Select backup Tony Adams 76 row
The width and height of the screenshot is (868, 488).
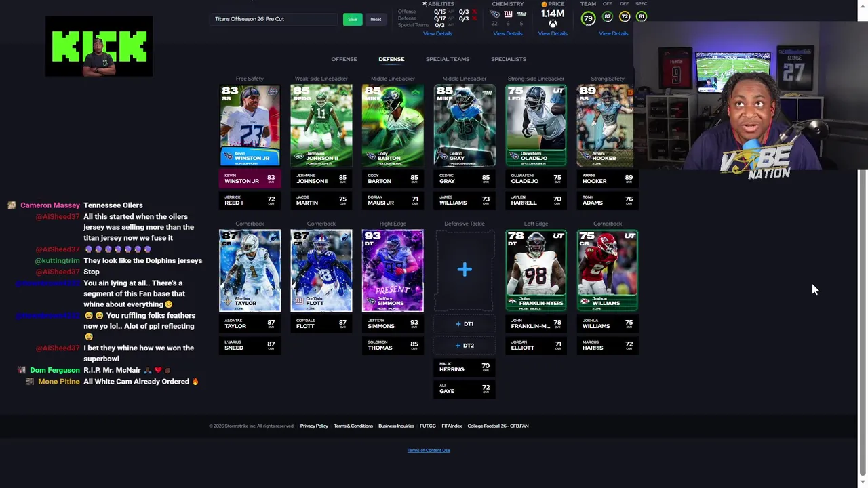[x=607, y=200]
